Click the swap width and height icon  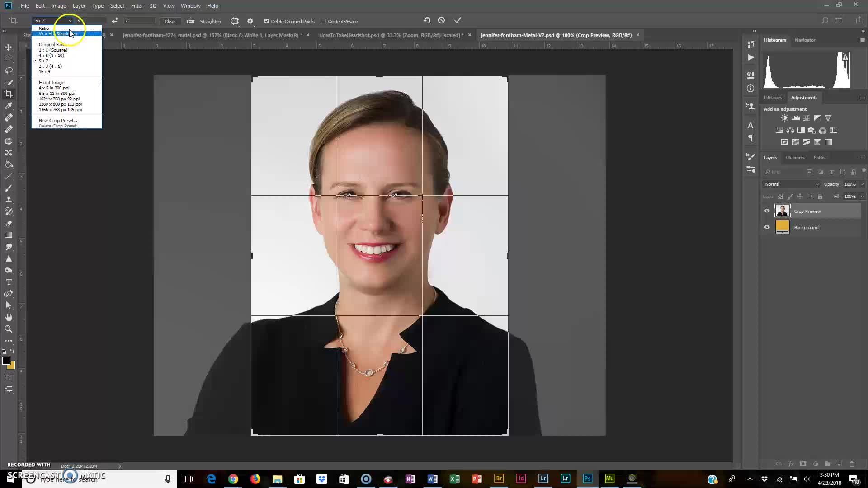(x=115, y=21)
